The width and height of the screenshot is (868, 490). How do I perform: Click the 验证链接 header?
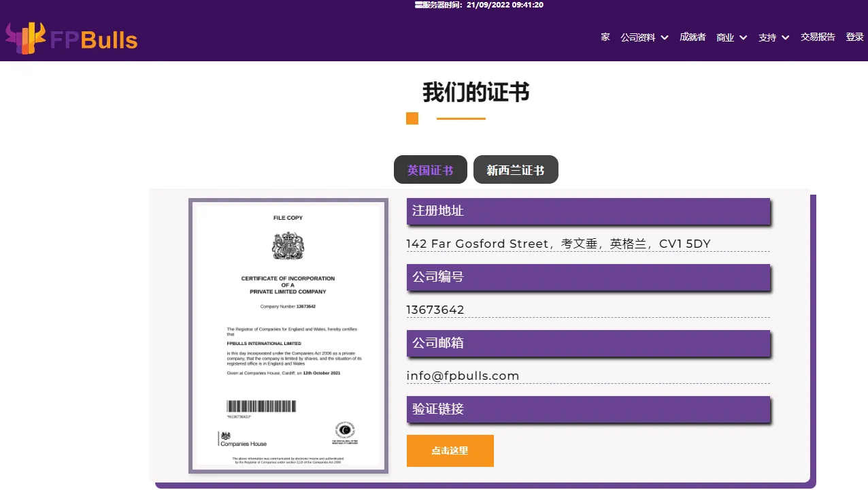pos(588,409)
